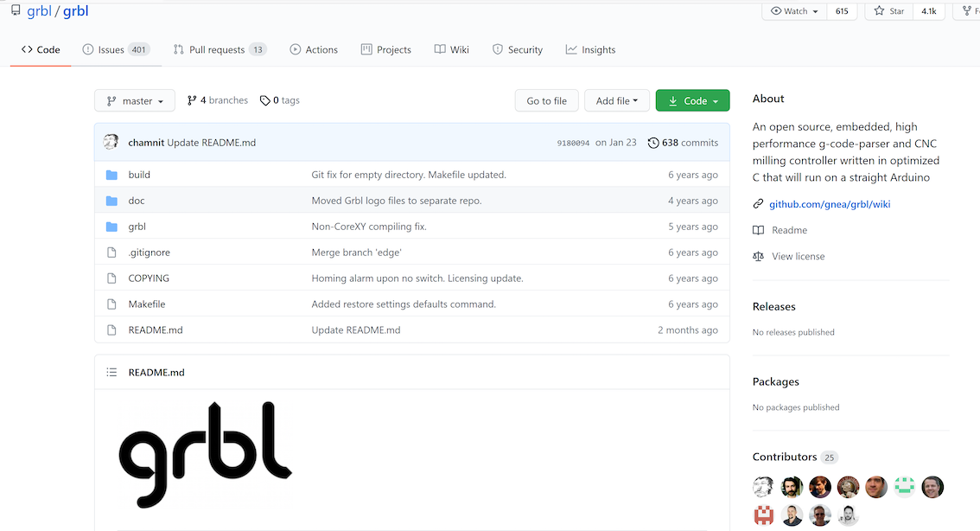Open the Security tab
This screenshot has width=980, height=531.
518,49
